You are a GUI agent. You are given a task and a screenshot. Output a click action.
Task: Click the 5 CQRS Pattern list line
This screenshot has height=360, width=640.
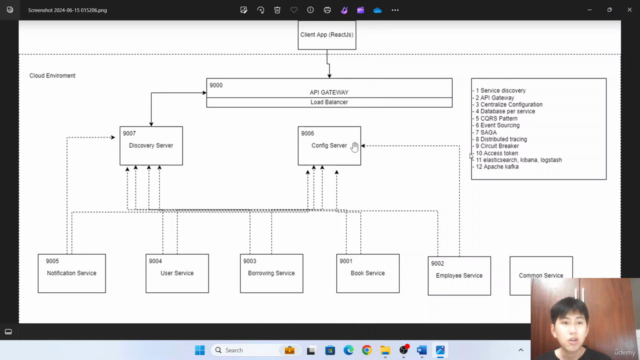click(x=496, y=118)
